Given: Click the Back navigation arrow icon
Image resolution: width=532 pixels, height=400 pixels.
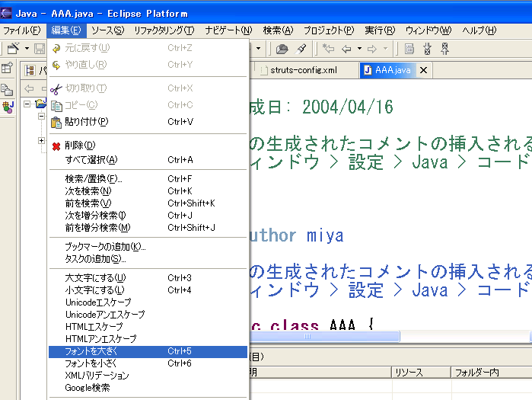Looking at the screenshot, I should point(346,50).
